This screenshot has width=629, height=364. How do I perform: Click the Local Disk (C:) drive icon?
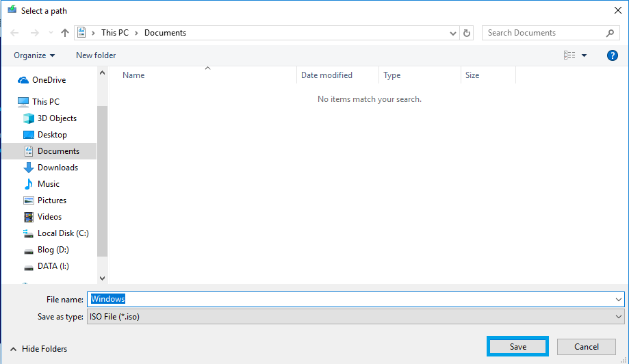[x=28, y=233]
